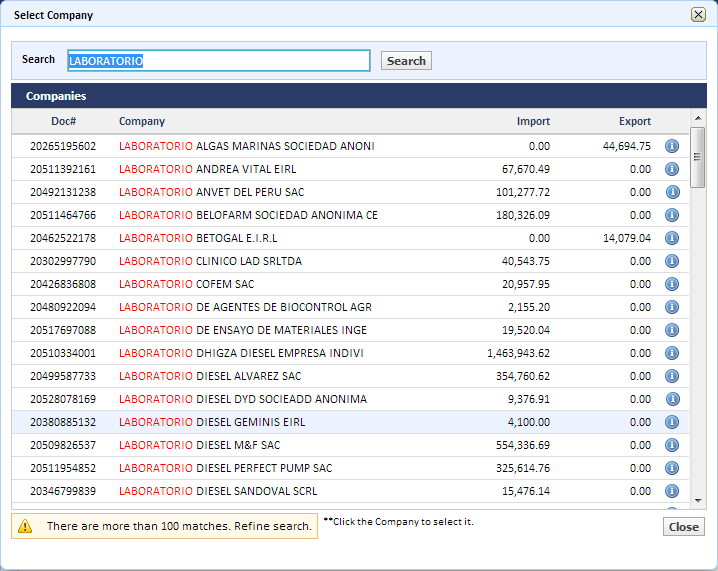Show info for LABORATORIO COFEM SAC
The width and height of the screenshot is (718, 571).
tap(672, 284)
